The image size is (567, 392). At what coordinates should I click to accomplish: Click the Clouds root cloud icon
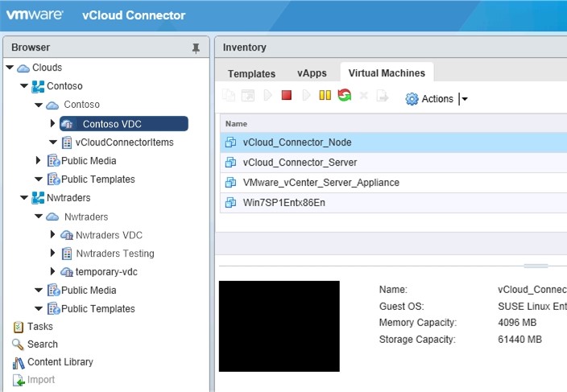click(23, 68)
